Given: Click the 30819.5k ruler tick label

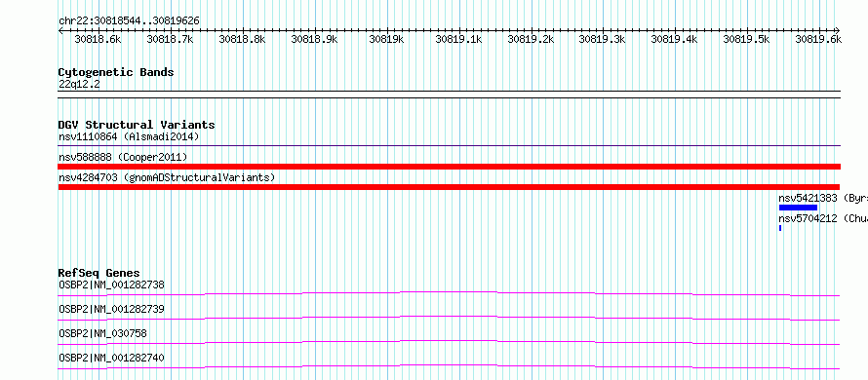Looking at the screenshot, I should [746, 39].
